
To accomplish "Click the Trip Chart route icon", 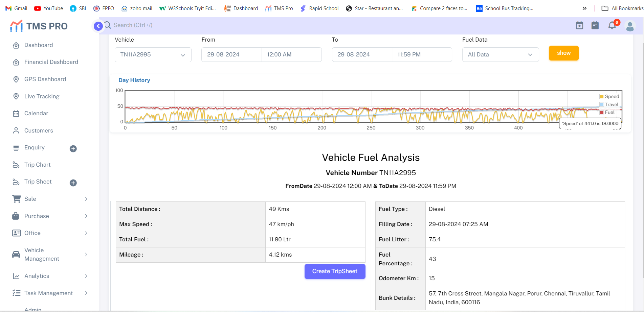I will 16,165.
